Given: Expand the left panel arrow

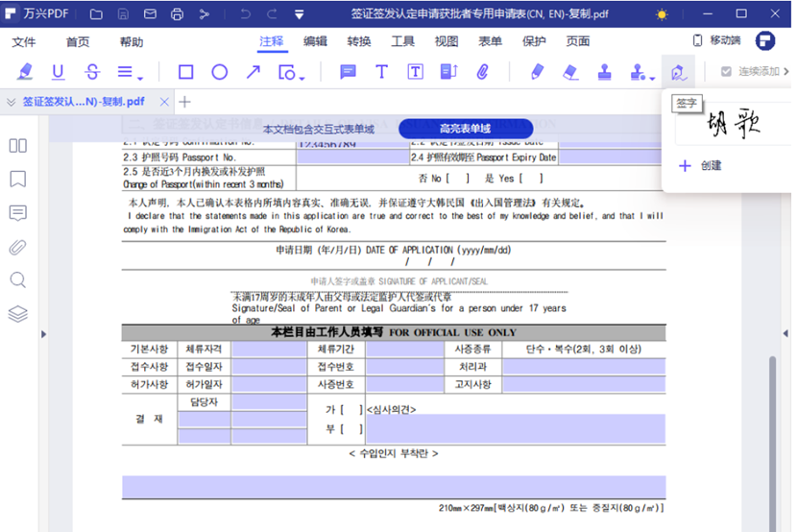Looking at the screenshot, I should tap(43, 334).
